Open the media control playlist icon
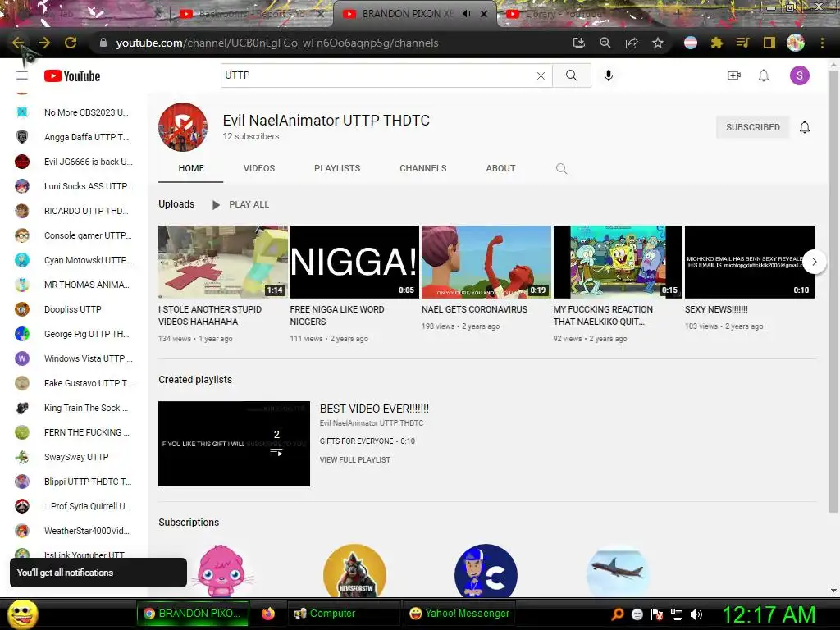The width and height of the screenshot is (840, 630). [742, 43]
